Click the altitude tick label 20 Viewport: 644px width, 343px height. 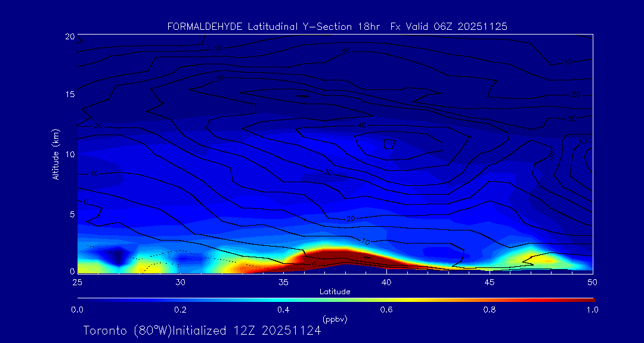click(69, 36)
